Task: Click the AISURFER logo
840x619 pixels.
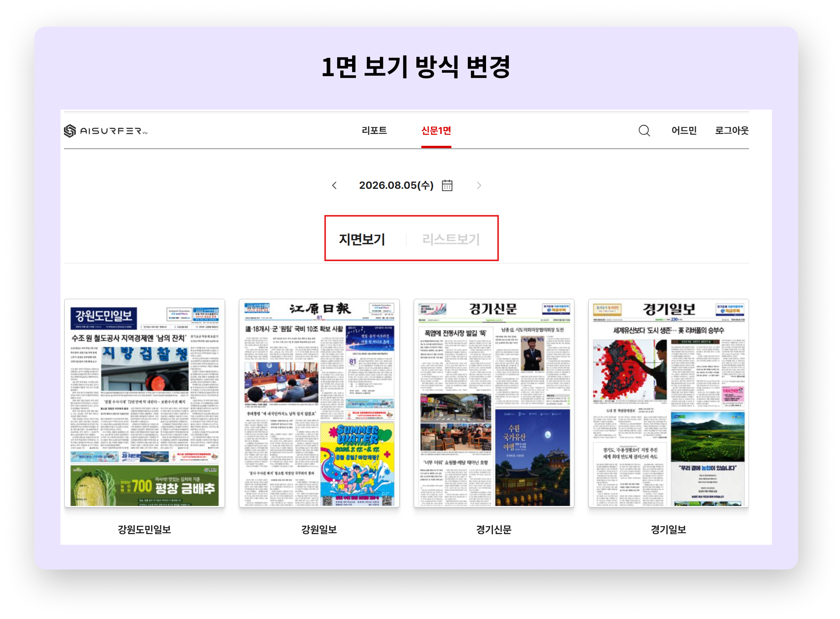Action: (105, 131)
